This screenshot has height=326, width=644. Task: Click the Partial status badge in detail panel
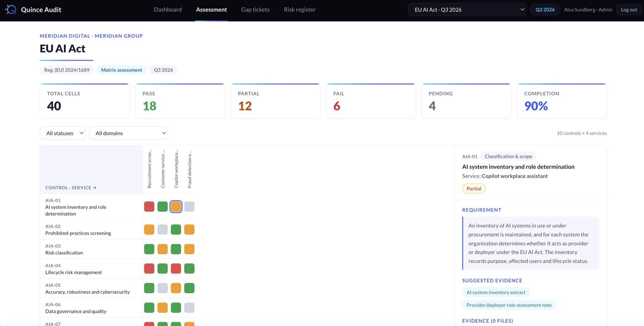[x=474, y=189]
